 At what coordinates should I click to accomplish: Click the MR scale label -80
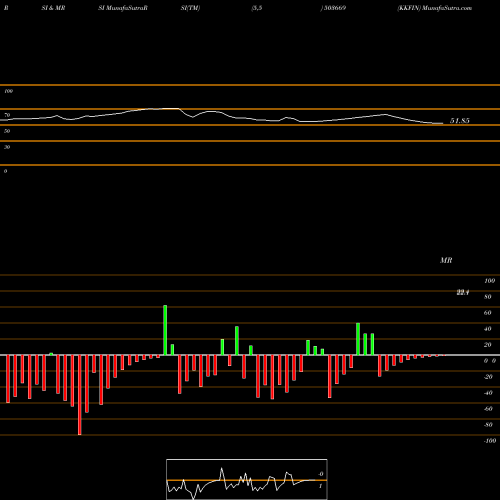tap(488, 425)
